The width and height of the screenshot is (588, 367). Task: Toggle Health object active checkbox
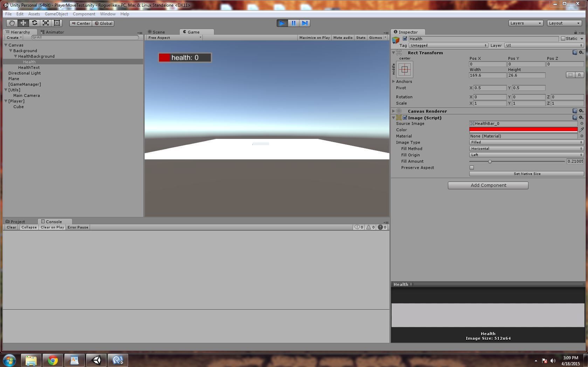[x=405, y=38]
